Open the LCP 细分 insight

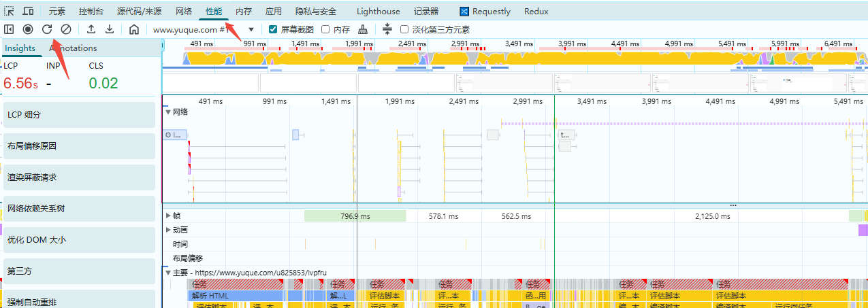(x=79, y=115)
